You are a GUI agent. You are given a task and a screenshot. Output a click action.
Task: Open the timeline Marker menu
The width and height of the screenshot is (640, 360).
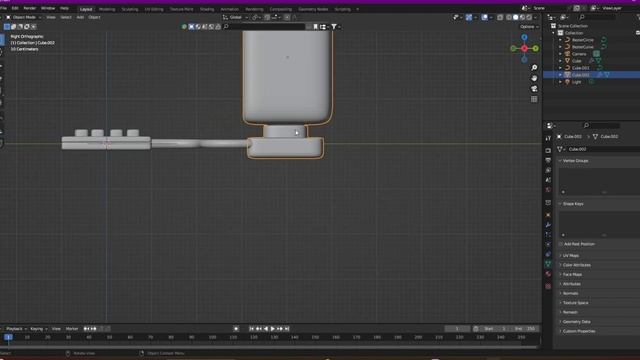coord(72,329)
